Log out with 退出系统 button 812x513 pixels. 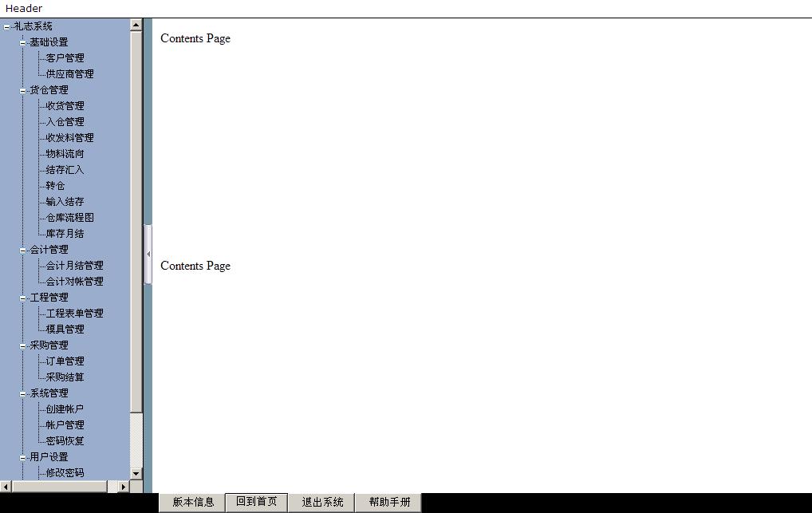(321, 503)
